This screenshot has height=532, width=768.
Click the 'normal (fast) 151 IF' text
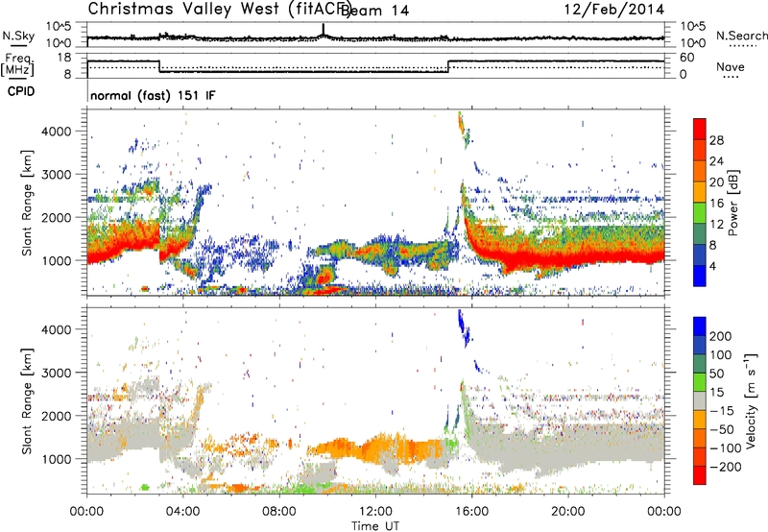coord(153,96)
